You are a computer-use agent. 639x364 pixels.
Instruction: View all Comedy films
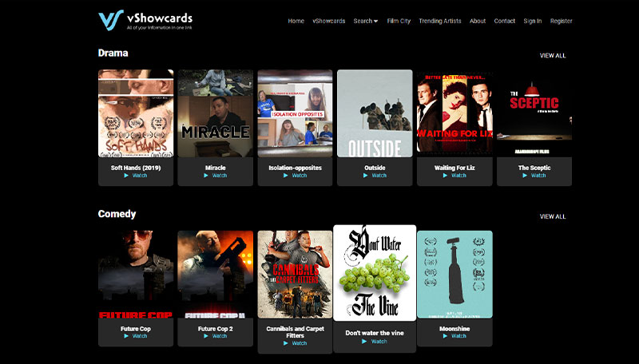(553, 216)
